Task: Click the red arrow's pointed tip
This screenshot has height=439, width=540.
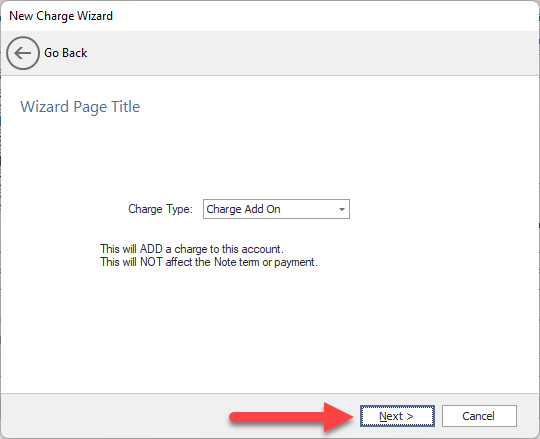Action: tap(351, 417)
